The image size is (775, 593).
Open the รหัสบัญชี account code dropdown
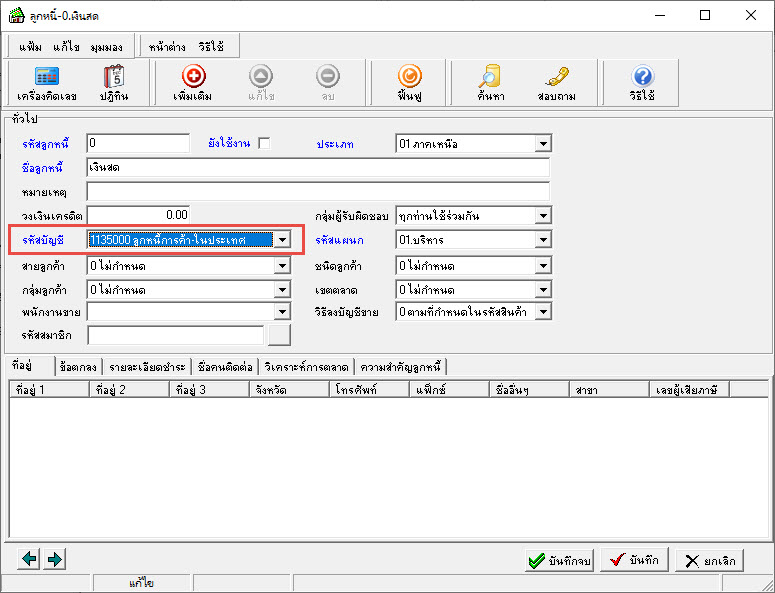point(283,240)
